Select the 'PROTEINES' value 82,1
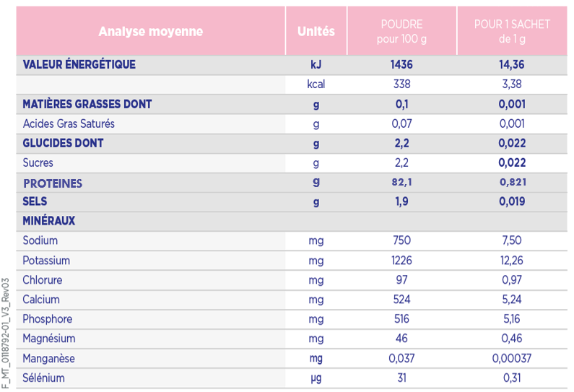This screenshot has width=574, height=392. tap(401, 183)
